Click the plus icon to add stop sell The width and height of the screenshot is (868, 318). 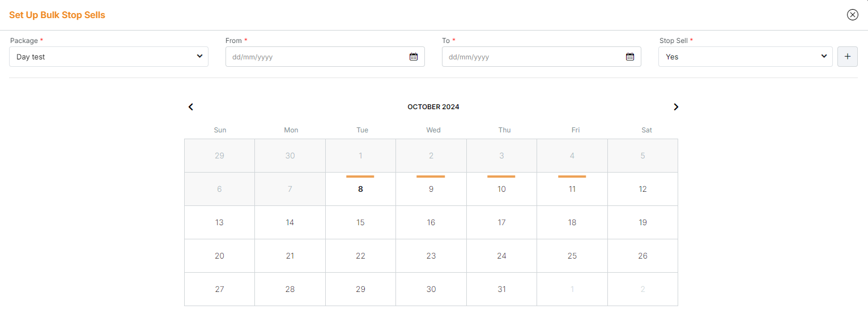(x=848, y=57)
